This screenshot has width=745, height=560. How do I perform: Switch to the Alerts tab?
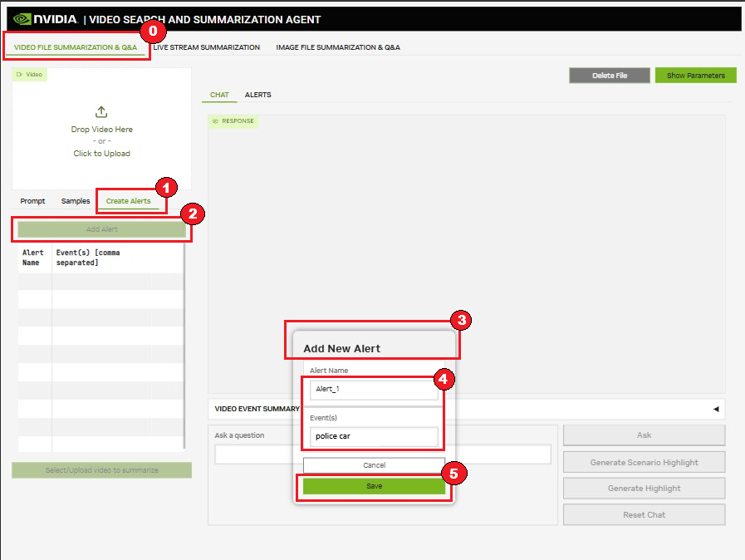coord(257,94)
